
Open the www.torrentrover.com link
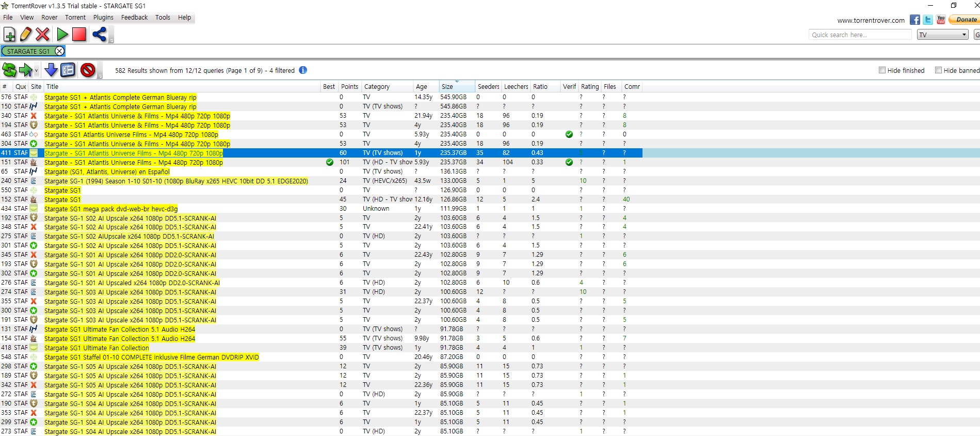click(871, 21)
